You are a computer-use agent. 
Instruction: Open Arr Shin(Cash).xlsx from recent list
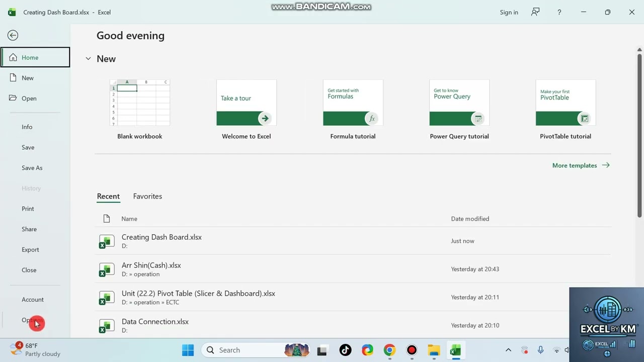(352, 269)
